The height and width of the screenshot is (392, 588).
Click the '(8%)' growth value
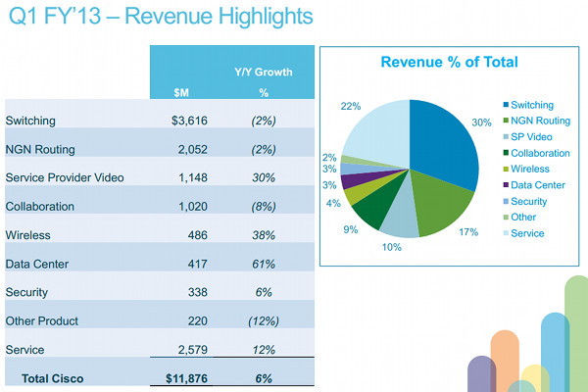coord(264,207)
